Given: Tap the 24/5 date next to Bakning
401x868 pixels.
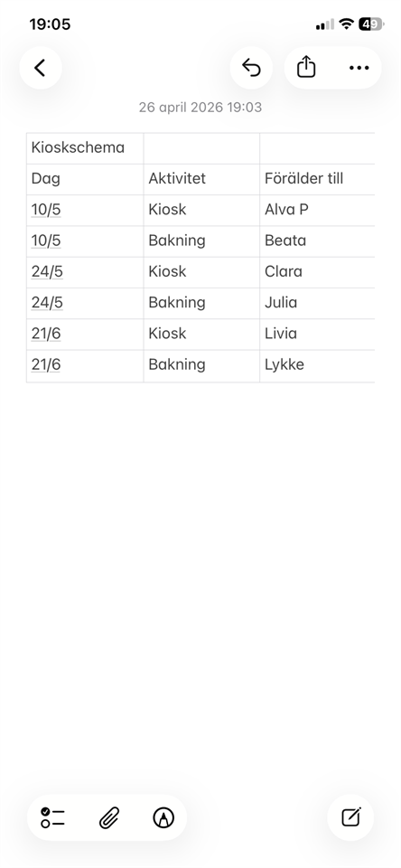Looking at the screenshot, I should click(47, 303).
